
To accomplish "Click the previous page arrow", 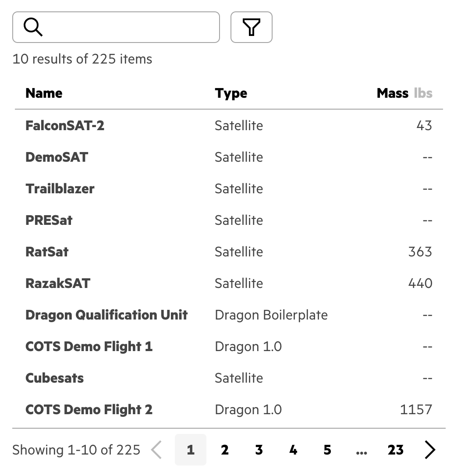I will click(x=156, y=450).
